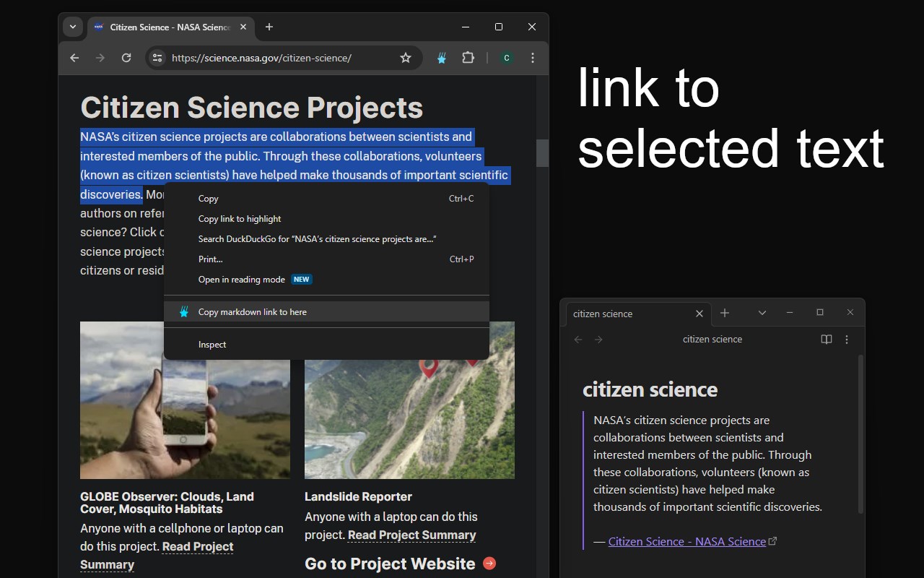Choose Copy in the context menu

tap(327, 199)
